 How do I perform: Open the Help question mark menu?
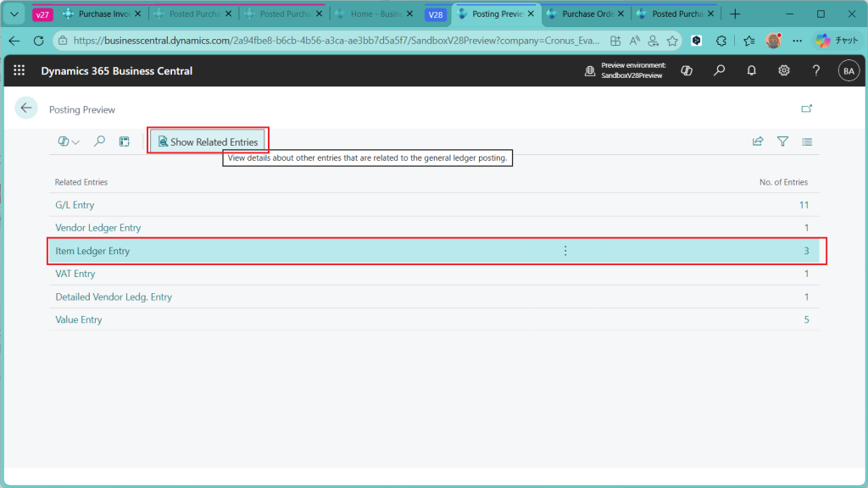816,71
